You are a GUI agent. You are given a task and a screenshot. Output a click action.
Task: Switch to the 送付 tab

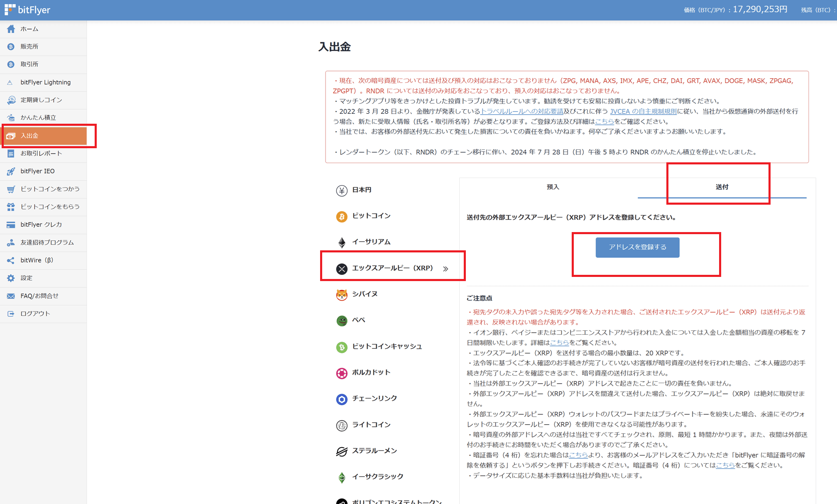[x=722, y=187]
